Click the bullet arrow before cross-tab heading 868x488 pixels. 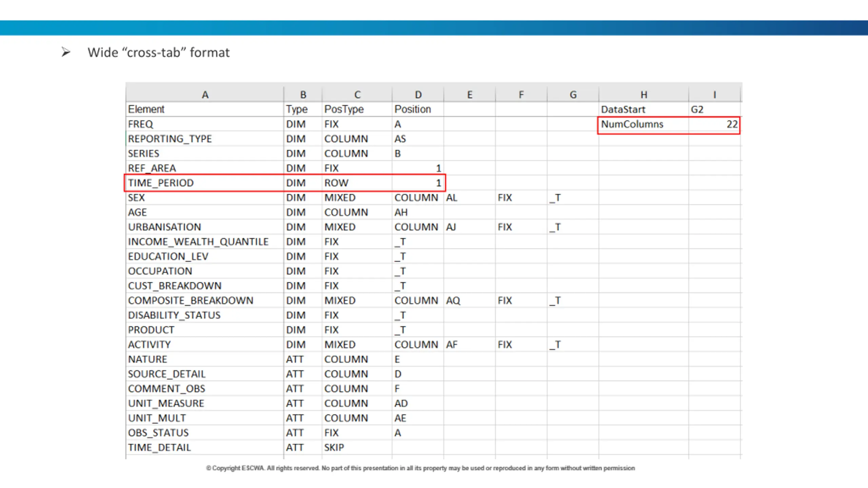(66, 52)
